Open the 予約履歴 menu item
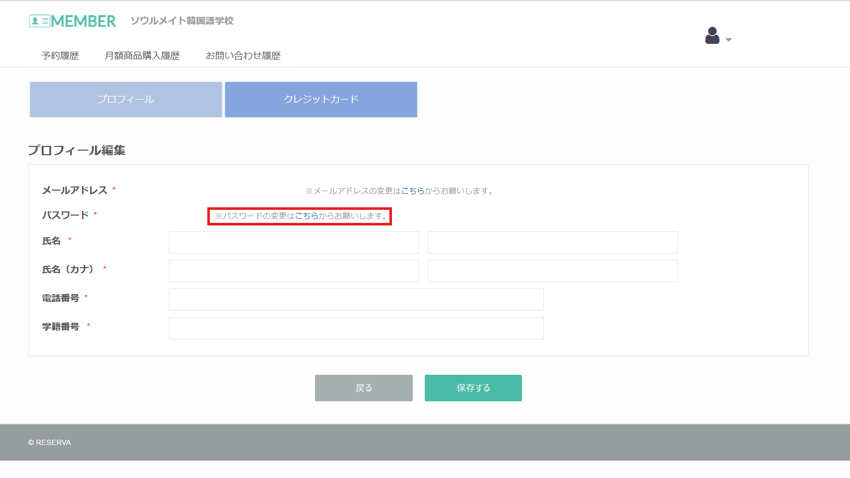The height and width of the screenshot is (478, 850). [60, 56]
